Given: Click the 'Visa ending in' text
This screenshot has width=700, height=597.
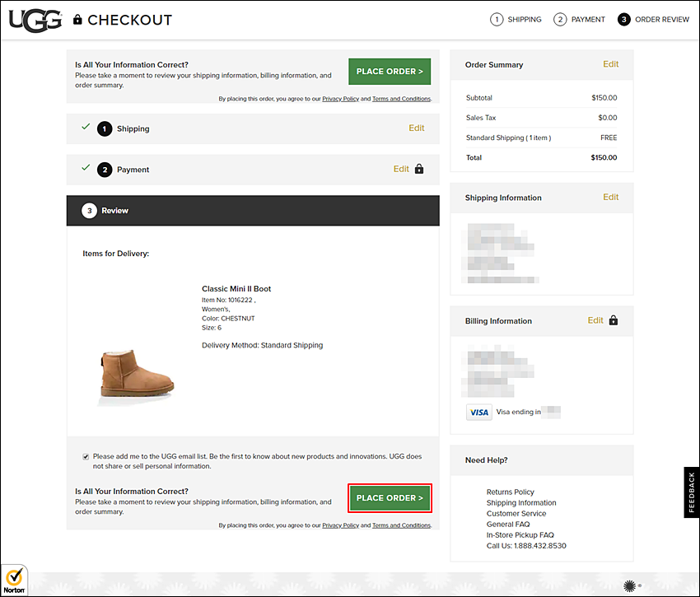Looking at the screenshot, I should [518, 413].
